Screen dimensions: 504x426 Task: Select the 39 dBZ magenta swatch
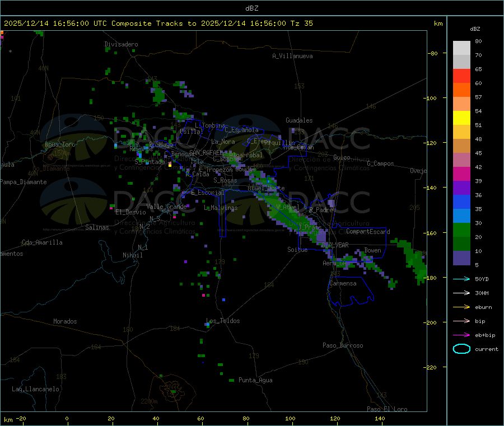(x=461, y=174)
